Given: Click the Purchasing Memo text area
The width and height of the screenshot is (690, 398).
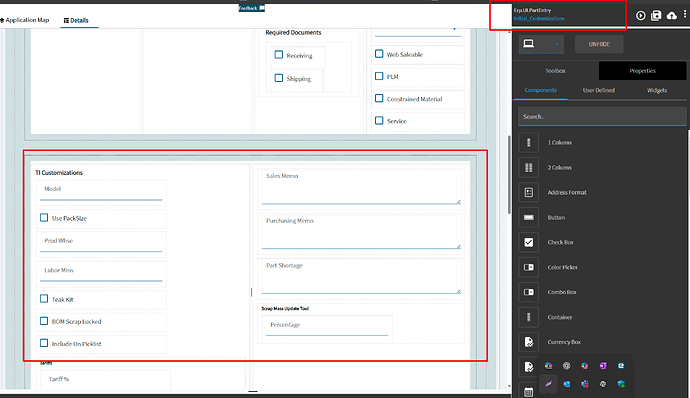Looking at the screenshot, I should pos(361,232).
